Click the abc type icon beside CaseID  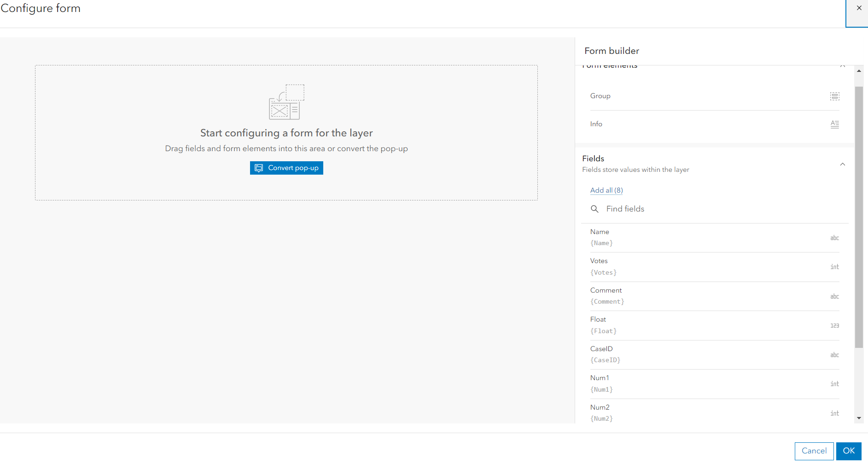point(834,355)
